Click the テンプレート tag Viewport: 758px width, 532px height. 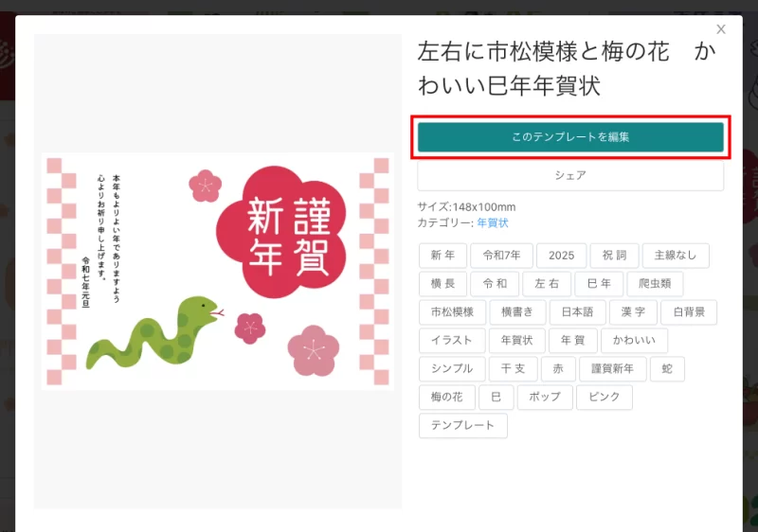coord(462,426)
